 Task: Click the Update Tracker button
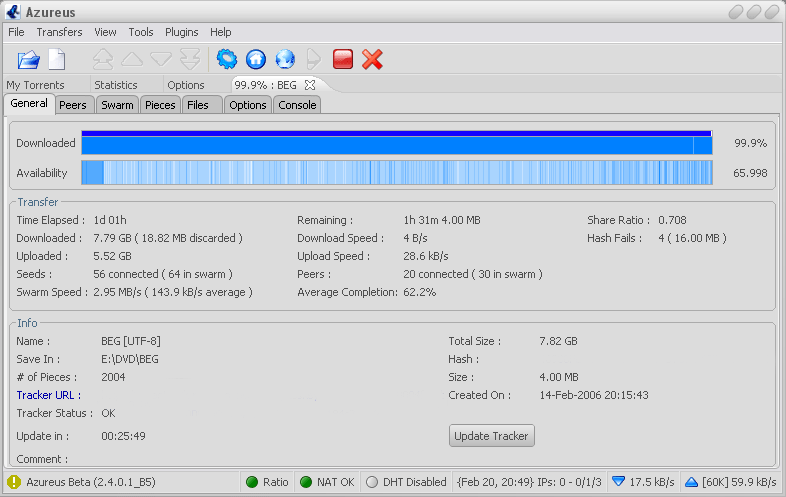[492, 436]
